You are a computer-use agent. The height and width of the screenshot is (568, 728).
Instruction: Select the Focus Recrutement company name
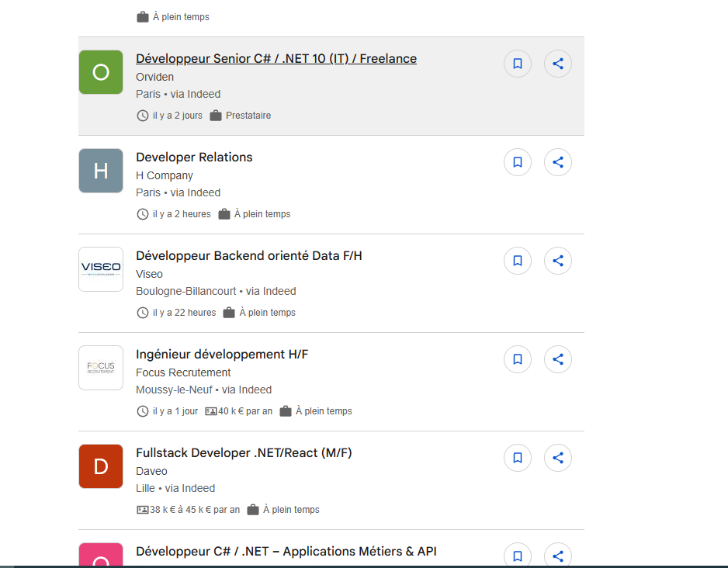(x=183, y=372)
